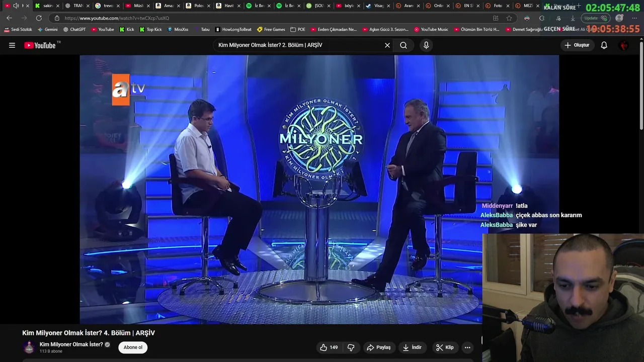Open YouTube notifications bell
Image resolution: width=644 pixels, height=362 pixels.
pos(604,45)
